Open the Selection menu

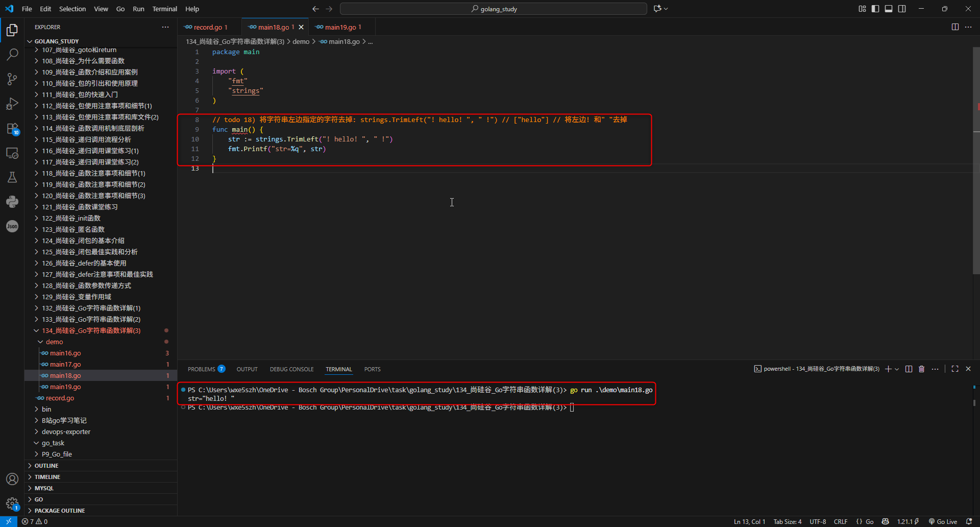[x=72, y=9]
